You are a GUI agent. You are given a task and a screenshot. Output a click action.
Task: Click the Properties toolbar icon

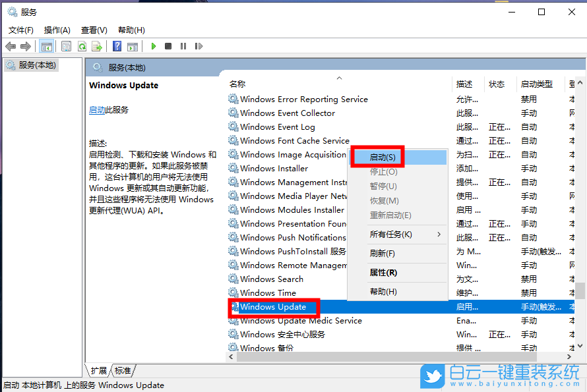pyautogui.click(x=66, y=46)
